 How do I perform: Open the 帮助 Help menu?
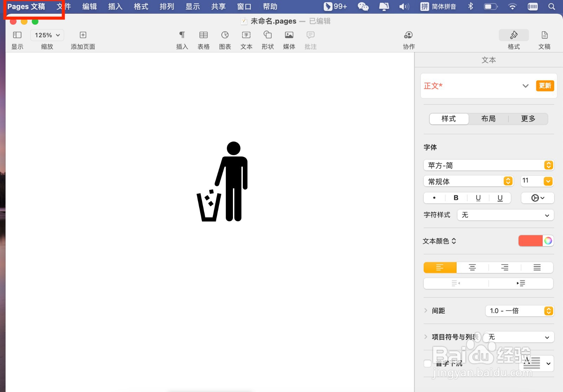(x=270, y=6)
